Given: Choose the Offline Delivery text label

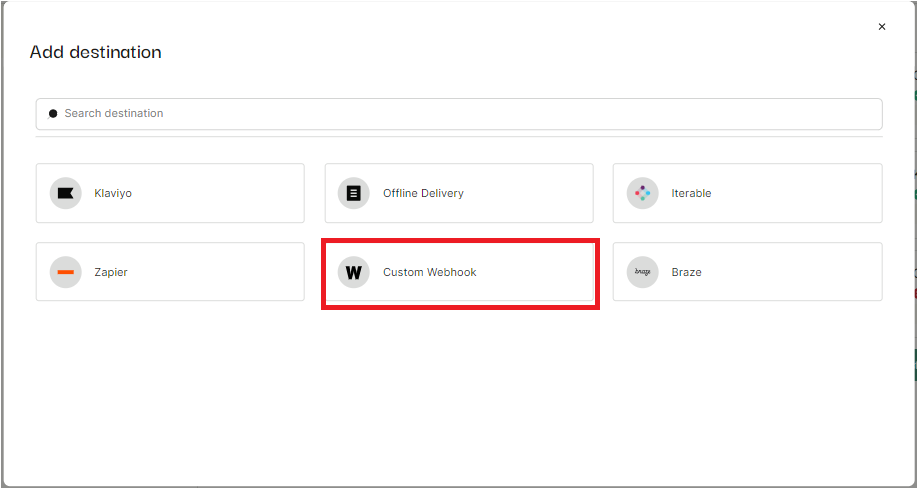Looking at the screenshot, I should (x=423, y=193).
